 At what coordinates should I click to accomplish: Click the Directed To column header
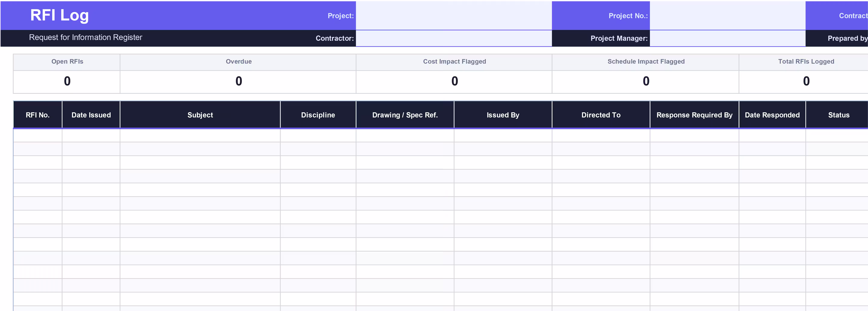tap(601, 115)
